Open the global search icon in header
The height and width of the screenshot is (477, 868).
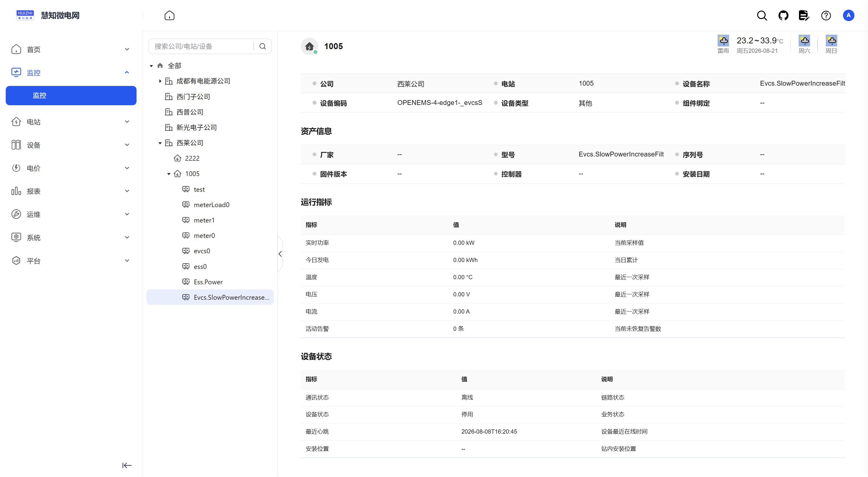(762, 15)
